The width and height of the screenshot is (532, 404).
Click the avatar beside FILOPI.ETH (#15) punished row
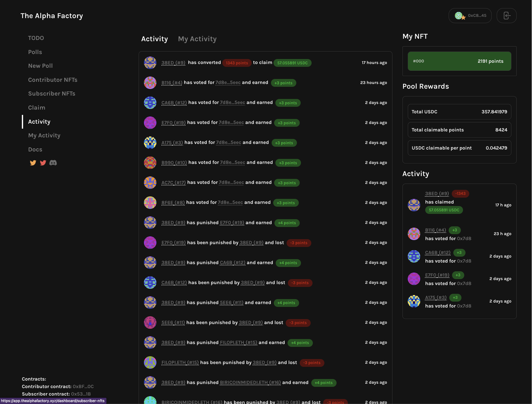point(150,362)
